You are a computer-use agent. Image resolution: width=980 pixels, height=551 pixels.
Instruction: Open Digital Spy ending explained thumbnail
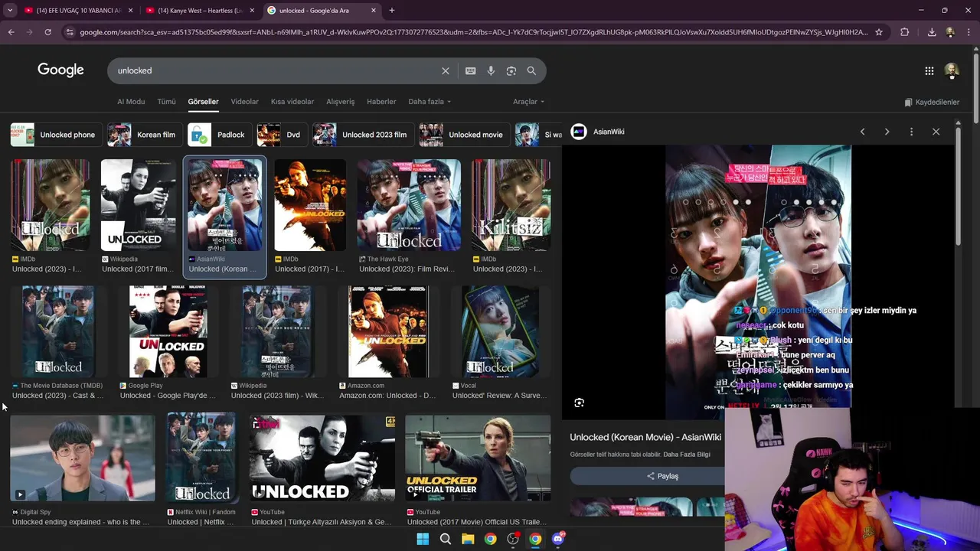[83, 458]
